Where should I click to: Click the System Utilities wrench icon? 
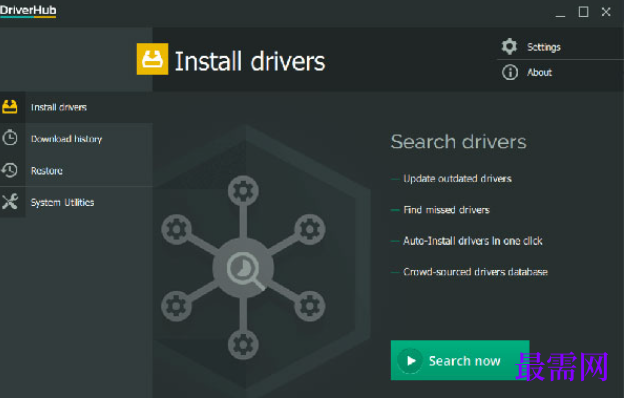[10, 202]
